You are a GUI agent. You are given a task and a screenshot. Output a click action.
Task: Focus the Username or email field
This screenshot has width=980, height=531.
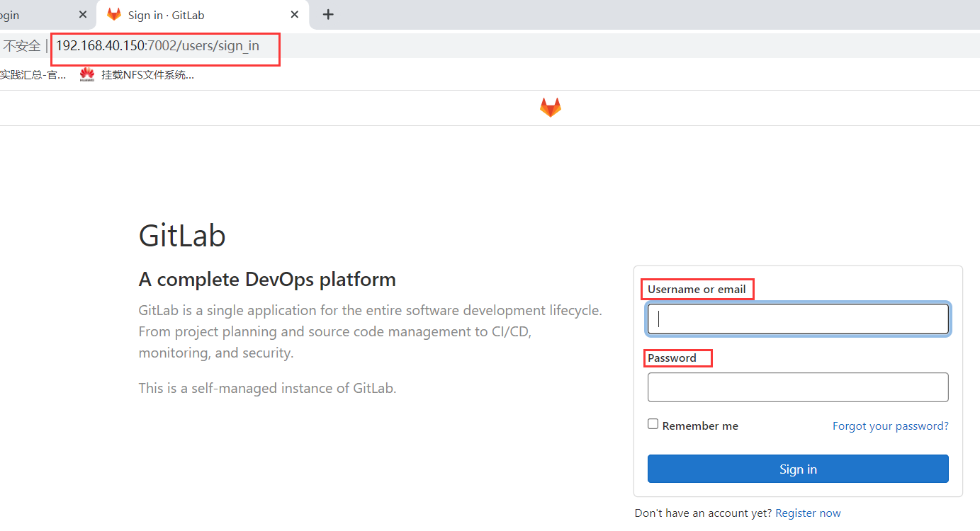[x=798, y=319]
